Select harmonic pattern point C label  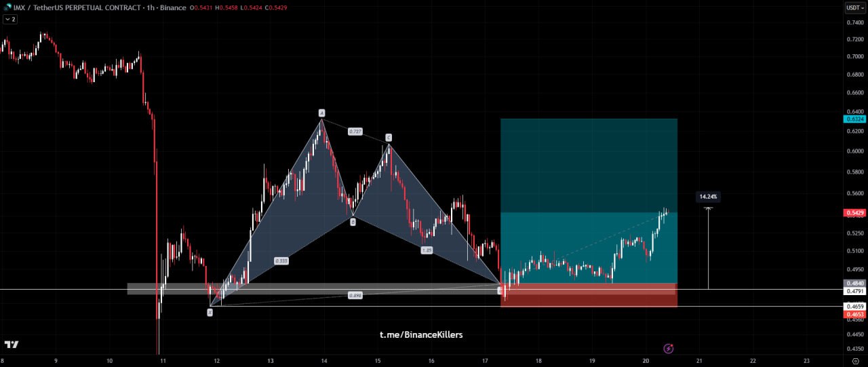[x=389, y=138]
